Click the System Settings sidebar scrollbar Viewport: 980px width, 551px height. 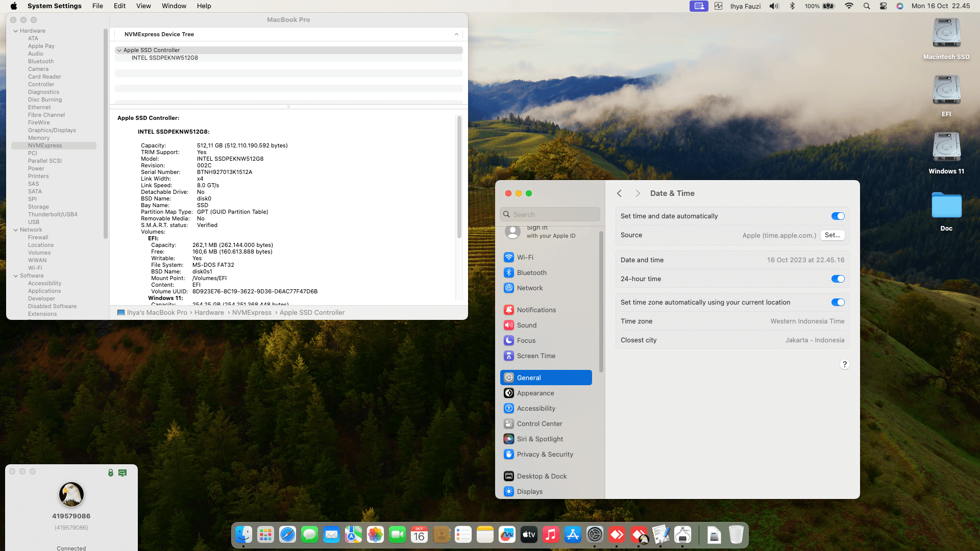601,302
